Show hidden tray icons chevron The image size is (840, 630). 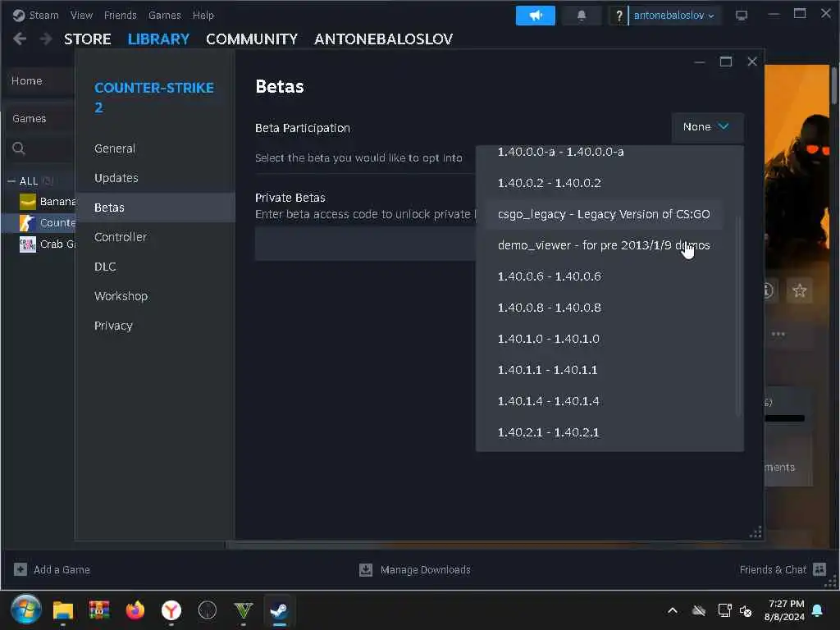(673, 610)
